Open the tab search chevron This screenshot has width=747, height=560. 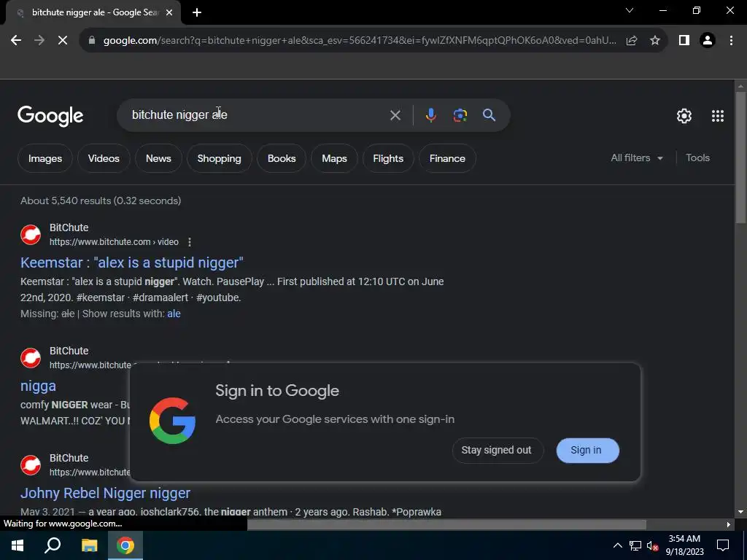coord(630,10)
